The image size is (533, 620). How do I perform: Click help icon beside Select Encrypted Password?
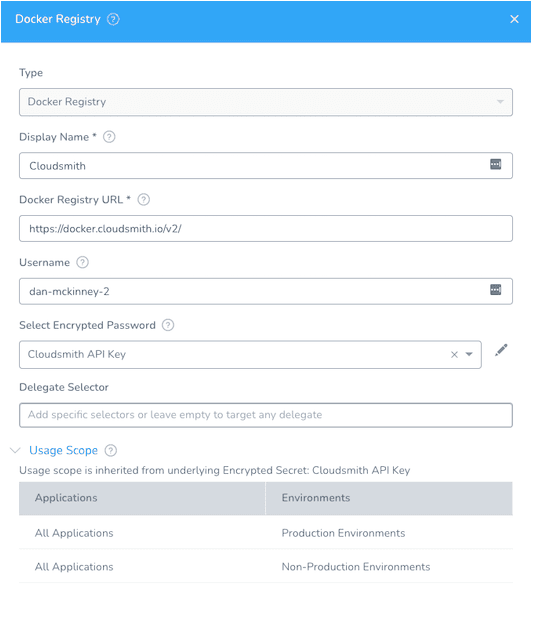(168, 325)
